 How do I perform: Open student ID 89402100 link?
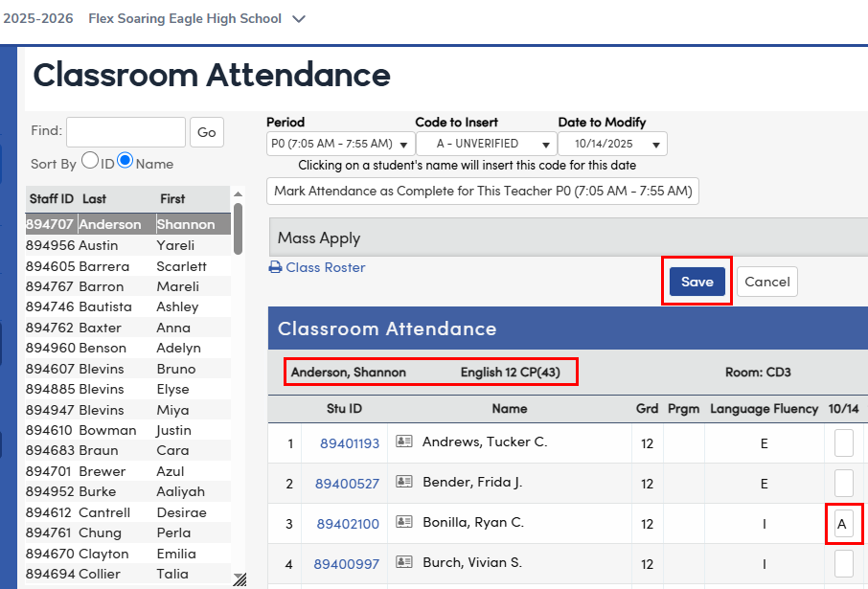[348, 524]
